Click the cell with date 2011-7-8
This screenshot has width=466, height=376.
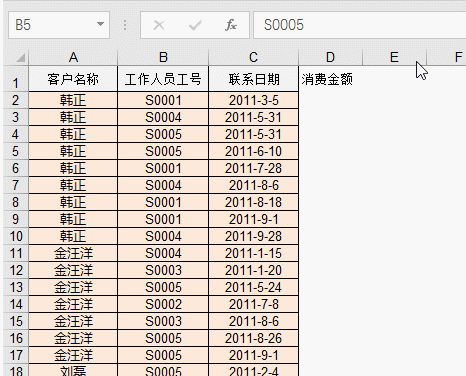click(253, 304)
